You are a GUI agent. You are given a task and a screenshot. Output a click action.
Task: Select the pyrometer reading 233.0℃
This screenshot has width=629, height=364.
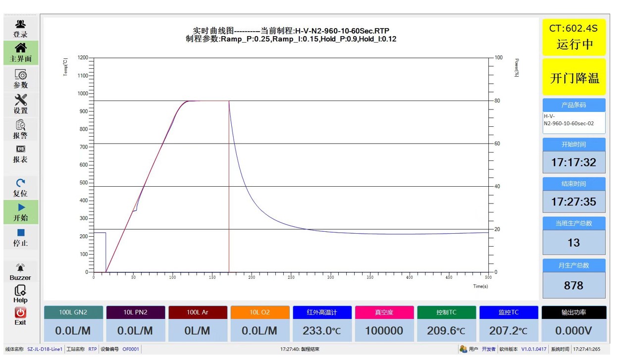point(322,330)
